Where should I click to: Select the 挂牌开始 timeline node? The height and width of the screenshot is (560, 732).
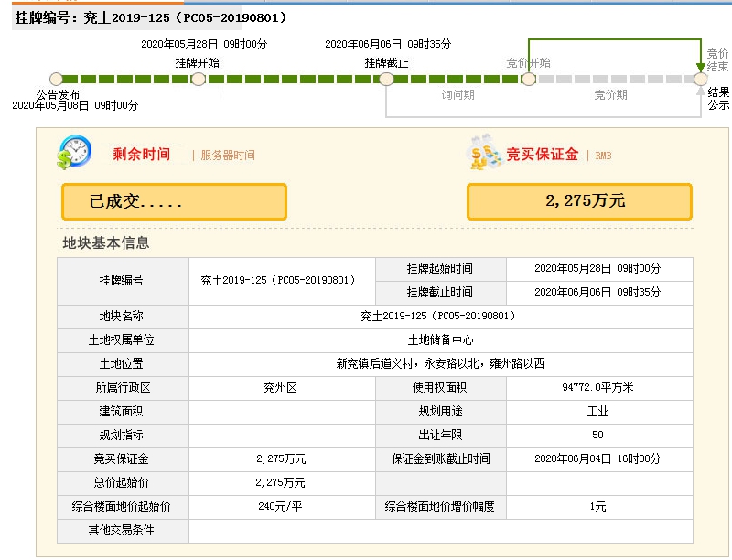198,80
